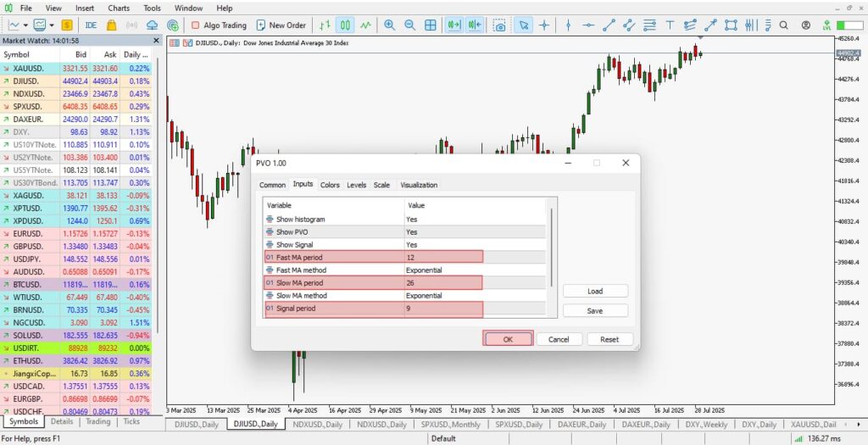Screen dimensions: 868x445
Task: Toggle chart shift from right border
Action: coord(475,25)
